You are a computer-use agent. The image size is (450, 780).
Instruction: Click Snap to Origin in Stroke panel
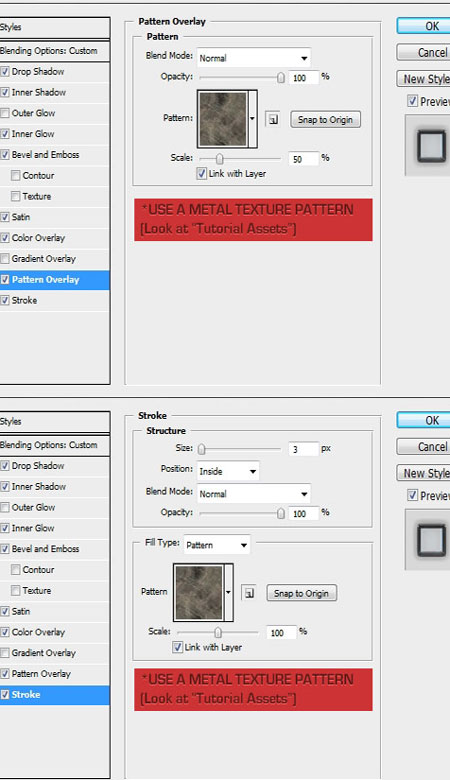coord(301,593)
